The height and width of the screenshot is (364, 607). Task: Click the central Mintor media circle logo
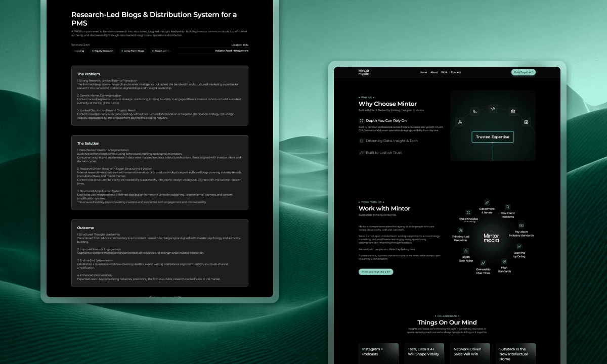pos(491,238)
